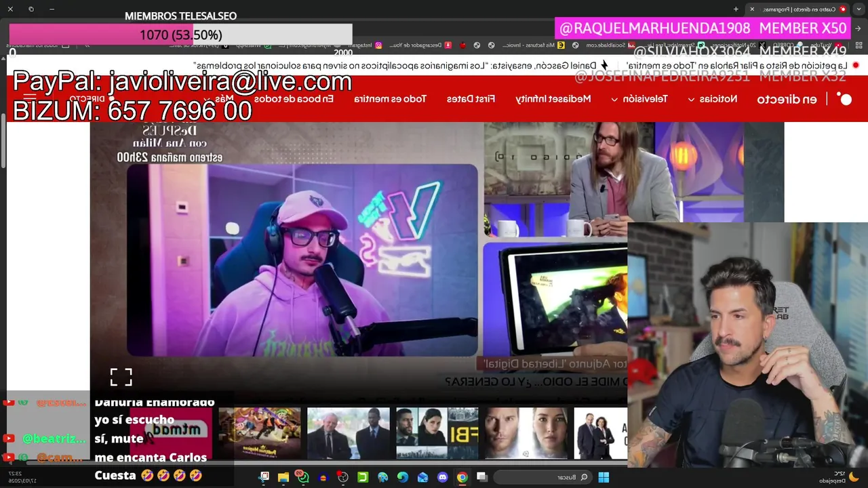Screen dimensions: 868x488
Task: Click the weather widget showing 12°C
Action: (x=839, y=477)
